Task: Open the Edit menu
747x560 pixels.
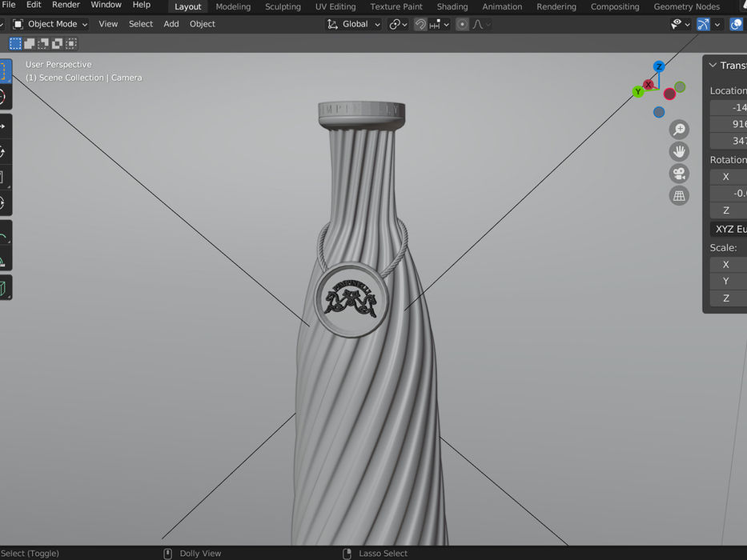Action: (x=34, y=6)
